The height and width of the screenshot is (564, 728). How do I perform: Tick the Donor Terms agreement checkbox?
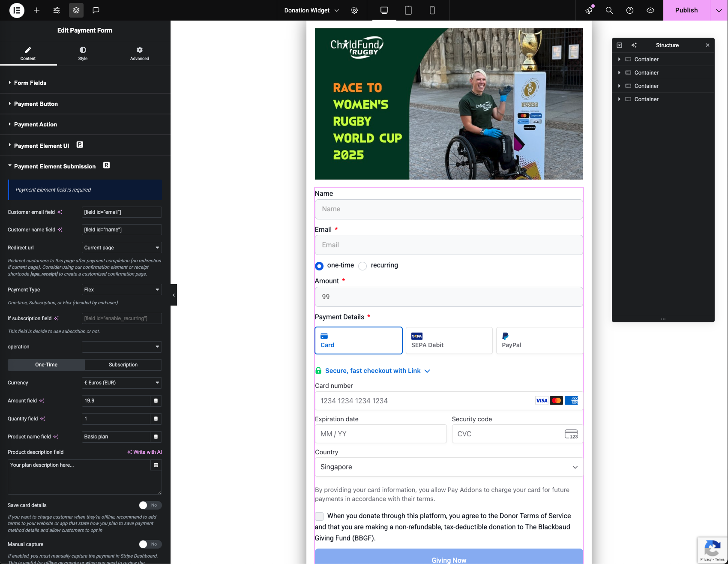point(319,516)
